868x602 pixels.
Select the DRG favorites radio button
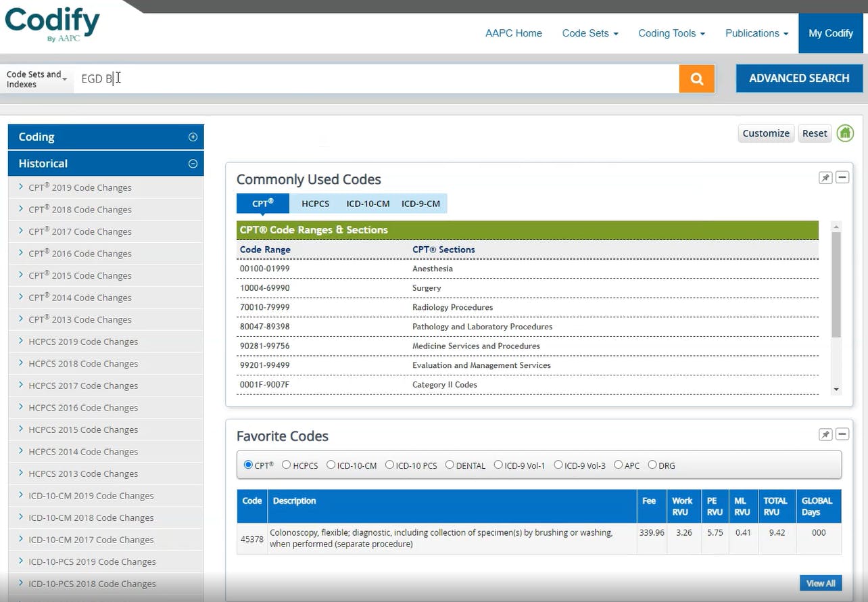click(652, 465)
